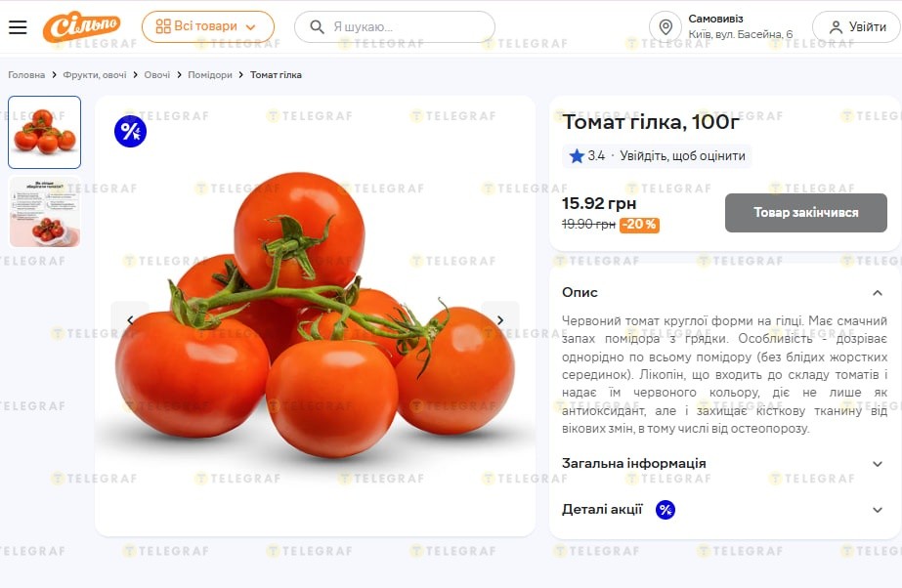The image size is (902, 588).
Task: Open the Всі товари catalog dropdown
Action: 208,27
